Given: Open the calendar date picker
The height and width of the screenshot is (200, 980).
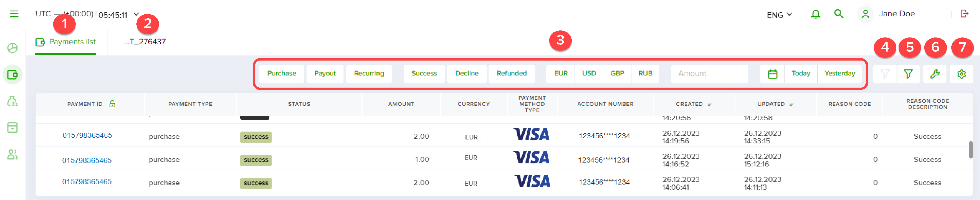Looking at the screenshot, I should point(772,74).
